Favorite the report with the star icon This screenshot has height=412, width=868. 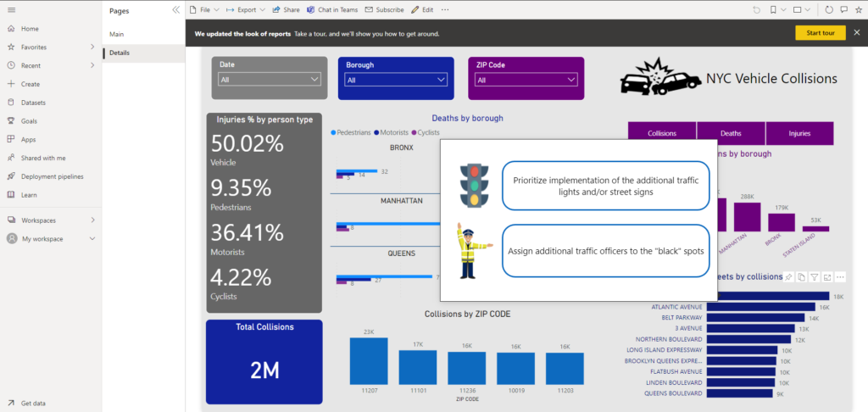tap(858, 10)
